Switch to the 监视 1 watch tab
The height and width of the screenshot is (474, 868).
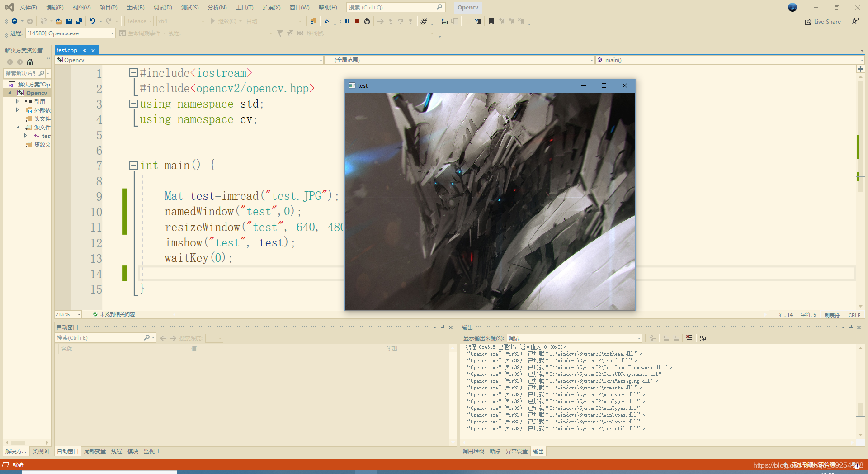[151, 451]
